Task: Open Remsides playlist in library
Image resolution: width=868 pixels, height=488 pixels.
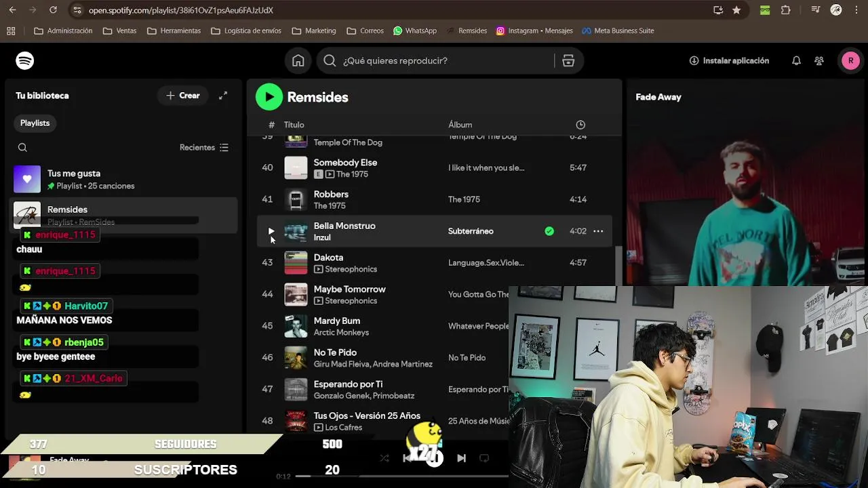Action: click(x=124, y=215)
